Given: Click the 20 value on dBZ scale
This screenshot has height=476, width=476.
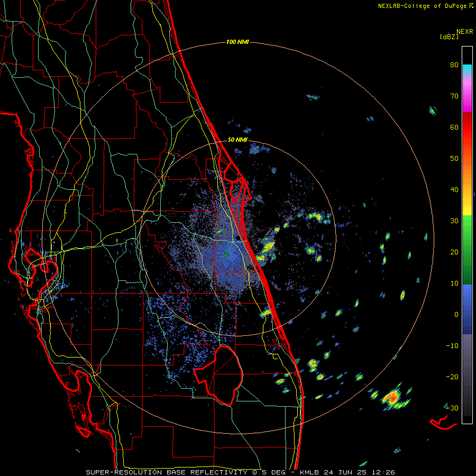Looking at the screenshot, I should pos(454,252).
